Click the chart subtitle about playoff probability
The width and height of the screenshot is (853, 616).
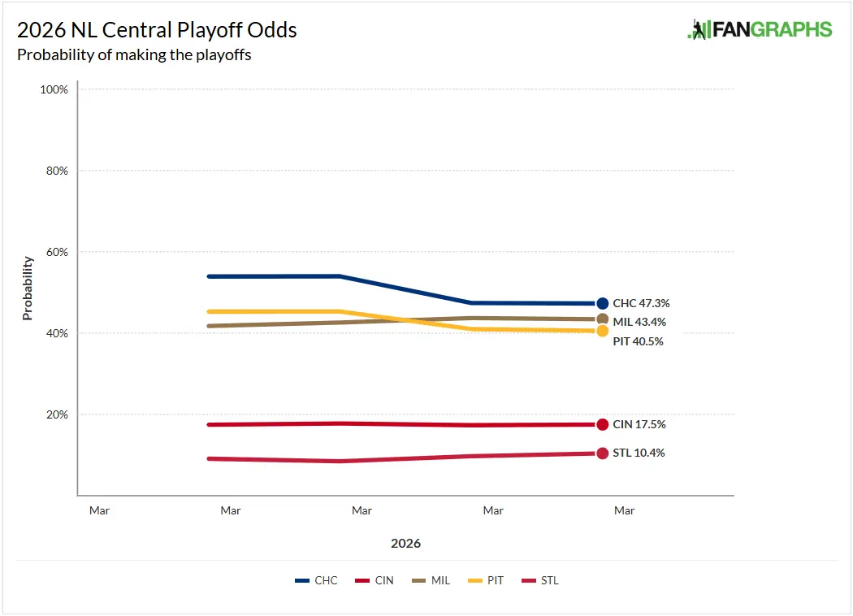[134, 55]
